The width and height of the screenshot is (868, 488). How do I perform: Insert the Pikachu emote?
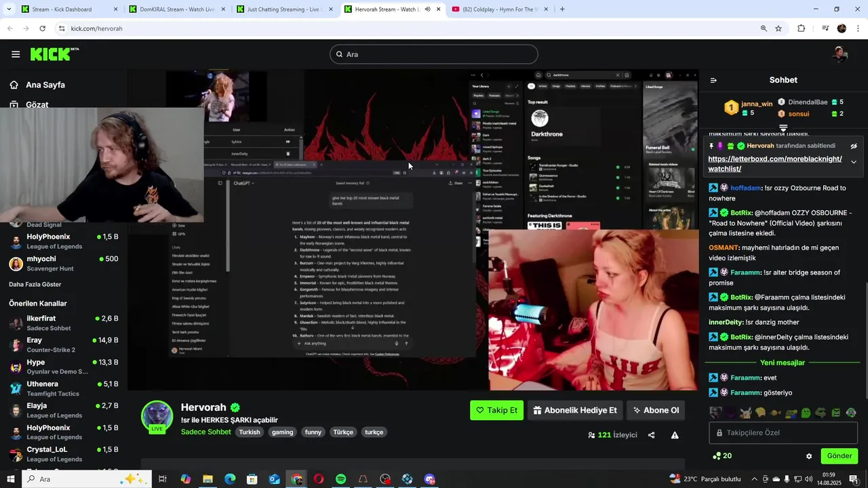(x=746, y=412)
